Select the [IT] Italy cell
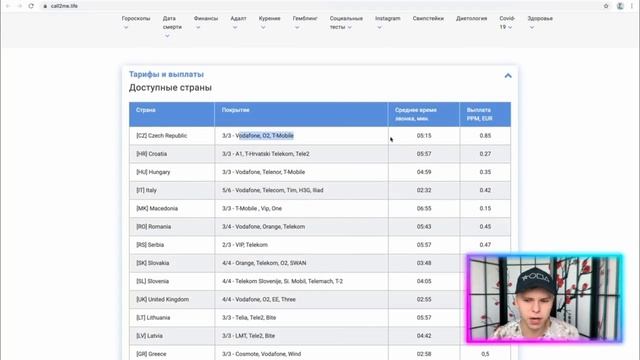 [172, 190]
